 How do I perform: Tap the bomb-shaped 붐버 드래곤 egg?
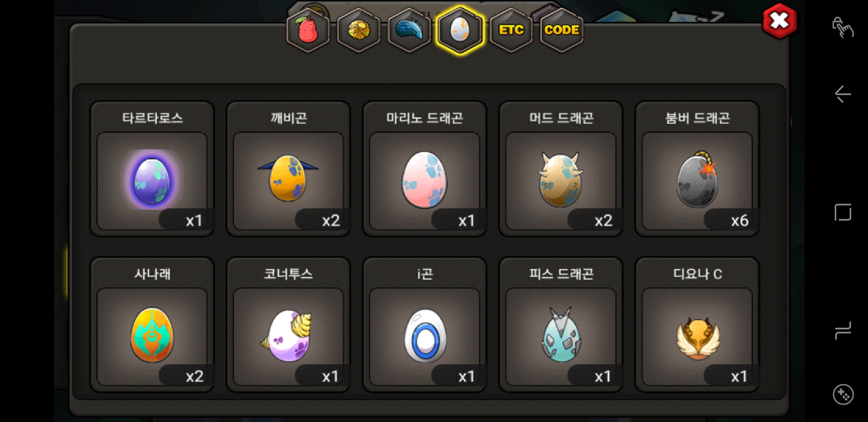[697, 169]
